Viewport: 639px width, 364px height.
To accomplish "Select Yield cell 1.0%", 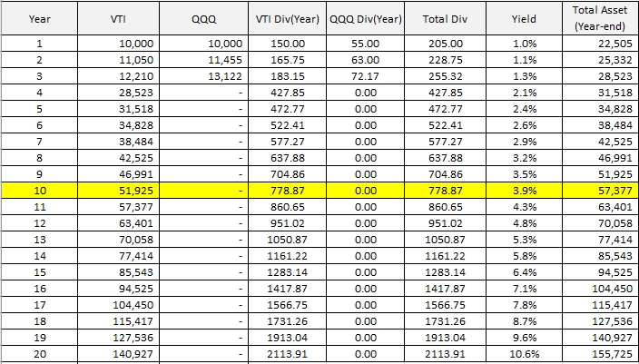I will point(524,44).
